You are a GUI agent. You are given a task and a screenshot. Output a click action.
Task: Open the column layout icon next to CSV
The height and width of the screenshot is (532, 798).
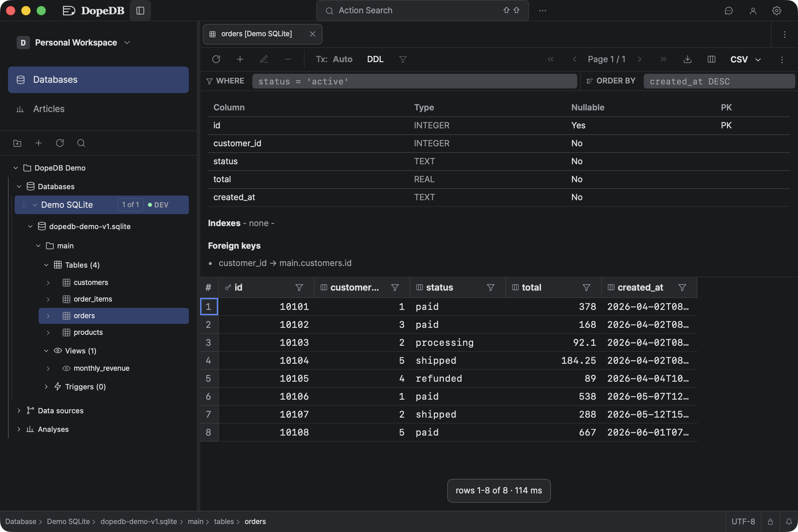point(711,60)
